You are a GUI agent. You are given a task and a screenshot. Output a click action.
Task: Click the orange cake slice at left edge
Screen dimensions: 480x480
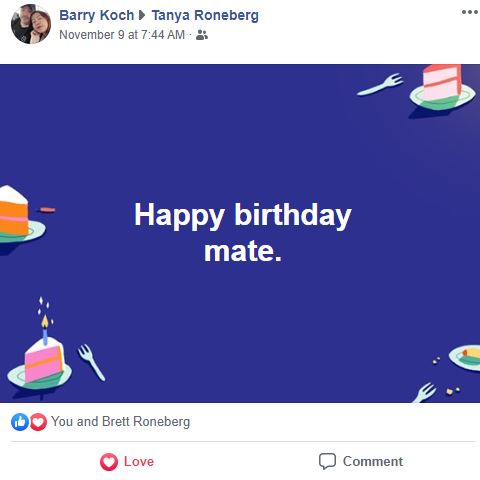point(14,211)
